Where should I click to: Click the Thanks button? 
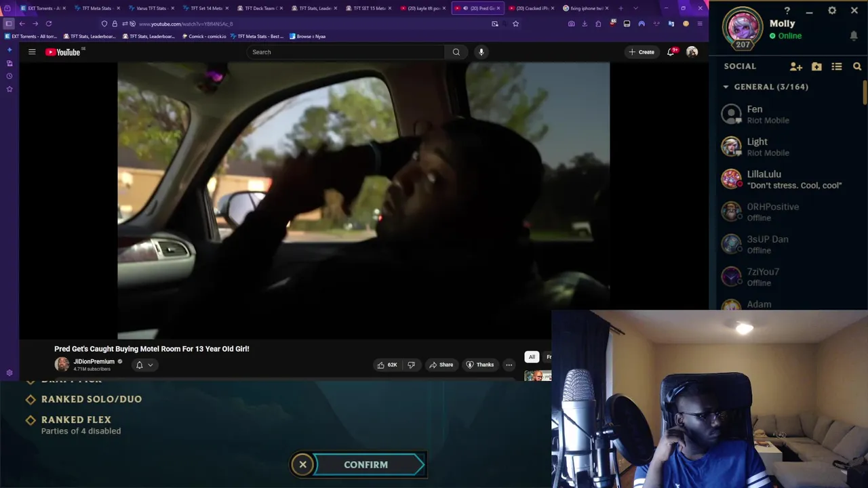click(x=479, y=365)
